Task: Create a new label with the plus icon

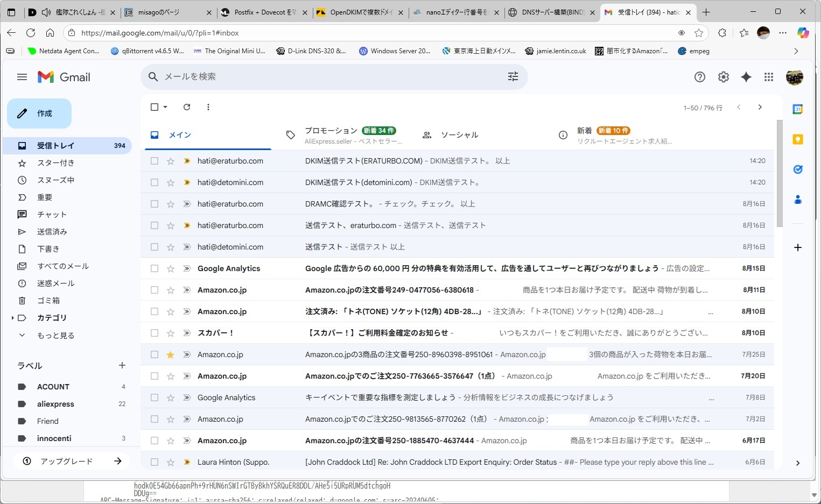Action: (x=122, y=365)
